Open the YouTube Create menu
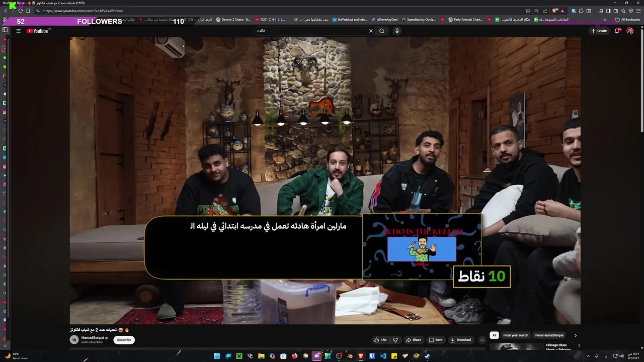The height and width of the screenshot is (362, 644). [599, 31]
